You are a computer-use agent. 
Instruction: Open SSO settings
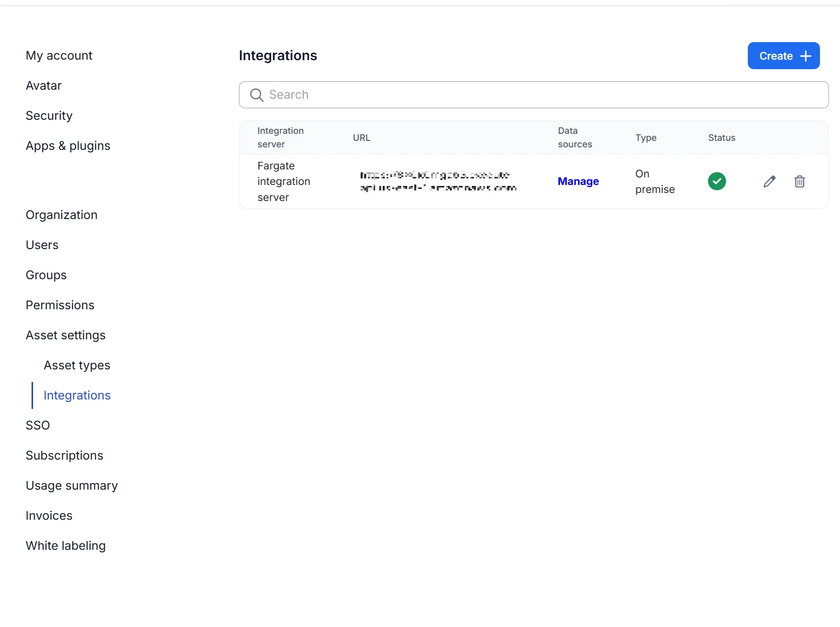38,426
